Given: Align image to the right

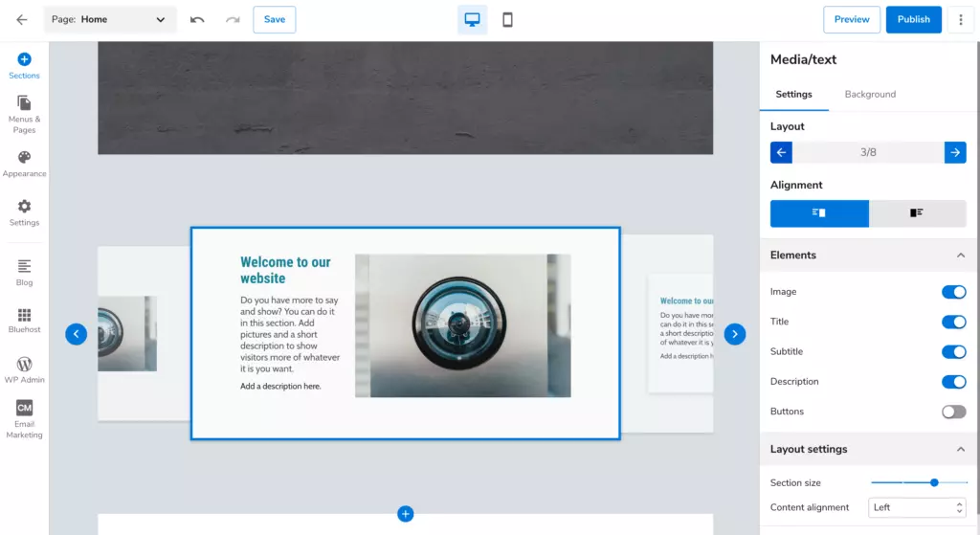Looking at the screenshot, I should (819, 213).
